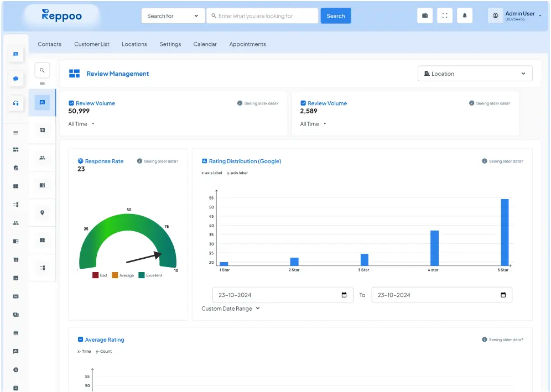Image resolution: width=551 pixels, height=392 pixels.
Task: Open the notifications bell
Action: pyautogui.click(x=465, y=15)
